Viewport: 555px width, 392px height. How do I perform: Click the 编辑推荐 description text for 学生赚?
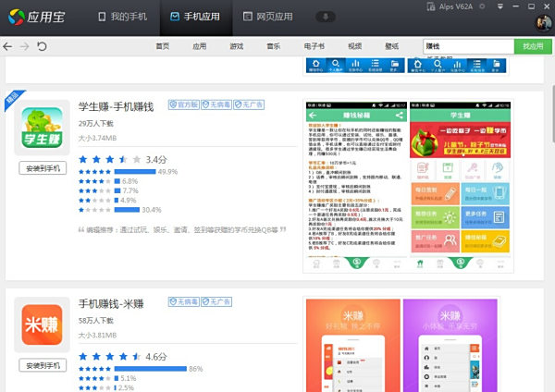(182, 230)
